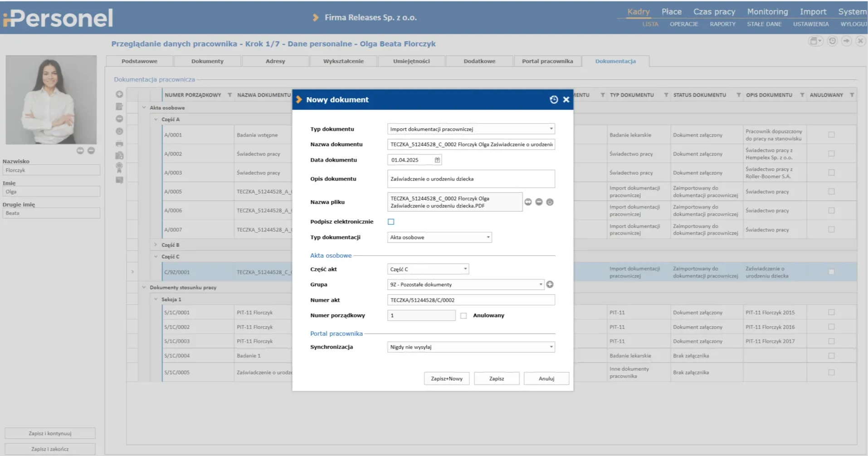Toggle Anulowany checkbox for row A/0001
This screenshot has height=456, width=868.
[831, 135]
